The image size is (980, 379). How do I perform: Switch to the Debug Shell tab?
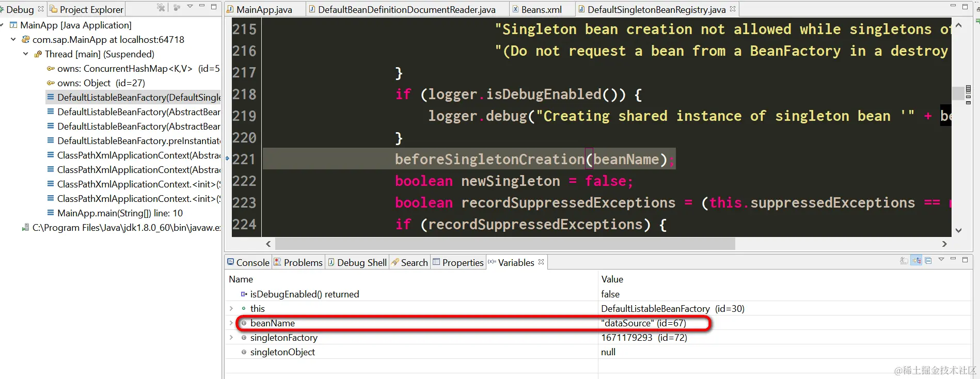pos(357,262)
